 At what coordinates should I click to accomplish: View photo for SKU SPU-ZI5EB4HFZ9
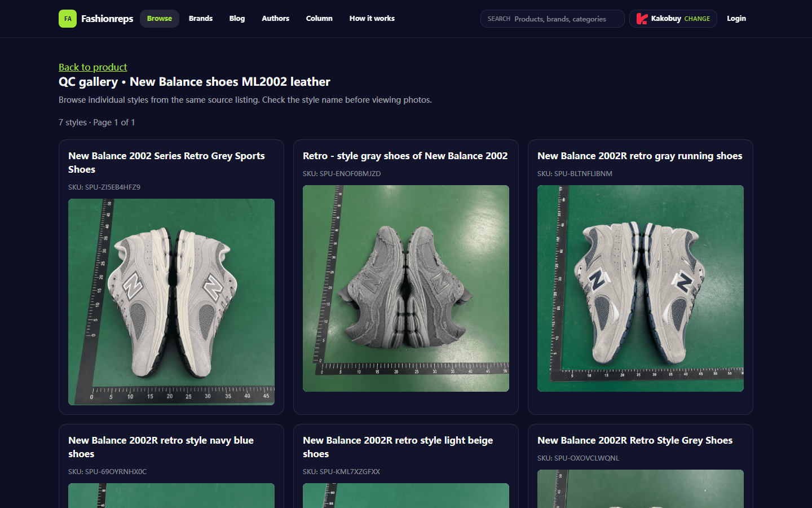tap(171, 302)
